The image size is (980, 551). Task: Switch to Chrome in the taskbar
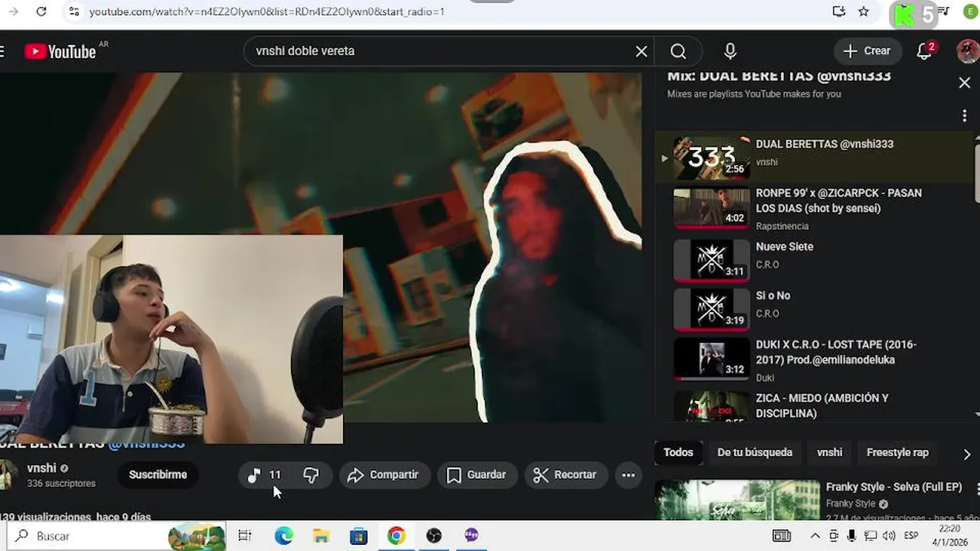(396, 536)
